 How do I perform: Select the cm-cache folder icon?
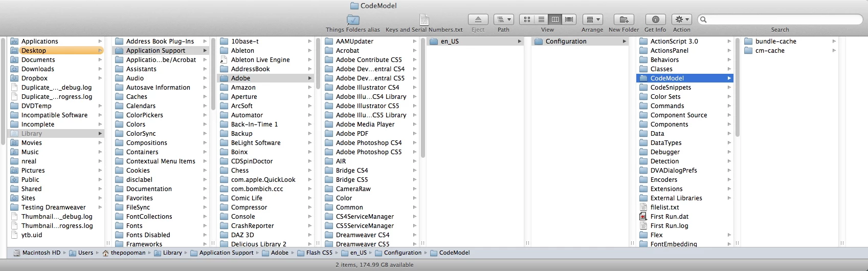[748, 51]
